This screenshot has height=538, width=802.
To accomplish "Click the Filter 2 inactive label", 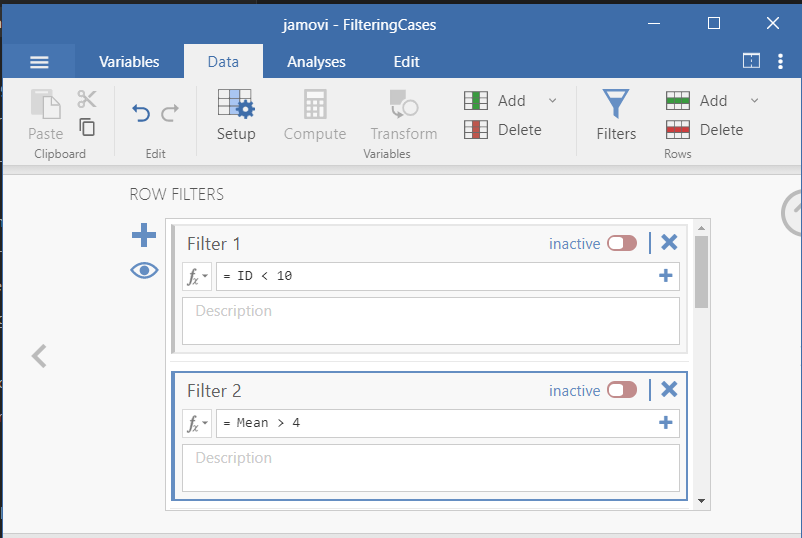I will pyautogui.click(x=574, y=391).
